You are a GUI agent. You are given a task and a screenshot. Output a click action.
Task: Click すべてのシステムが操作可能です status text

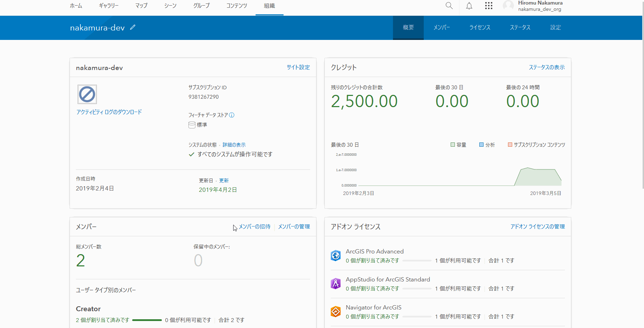[x=235, y=154]
